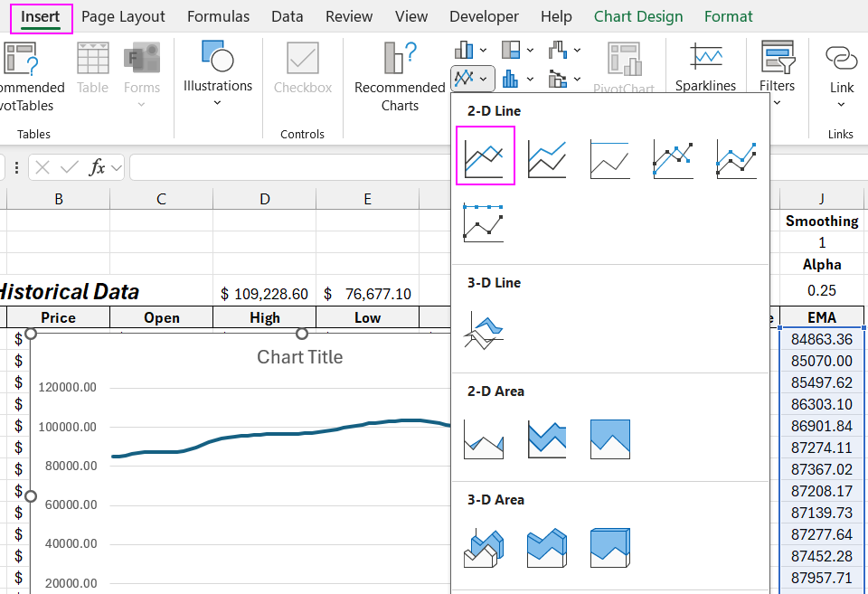868x594 pixels.
Task: Select the Line with Markers chart type
Action: (x=673, y=154)
